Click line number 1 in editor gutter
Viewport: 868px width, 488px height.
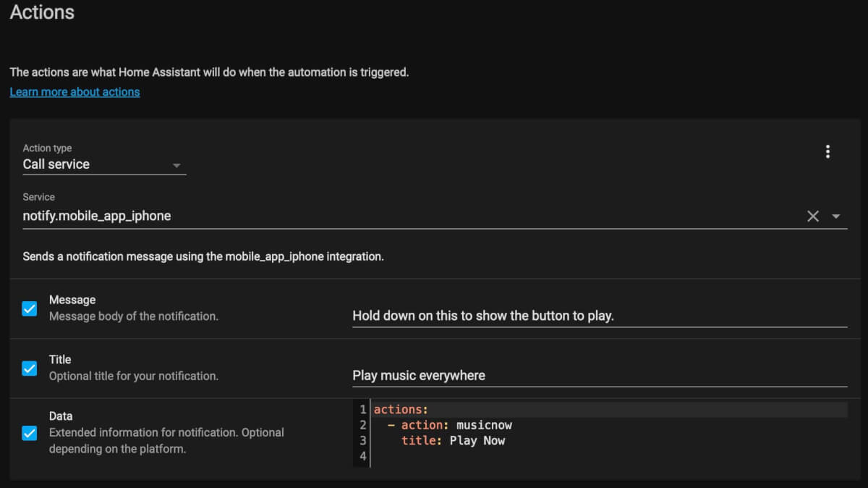tap(362, 410)
